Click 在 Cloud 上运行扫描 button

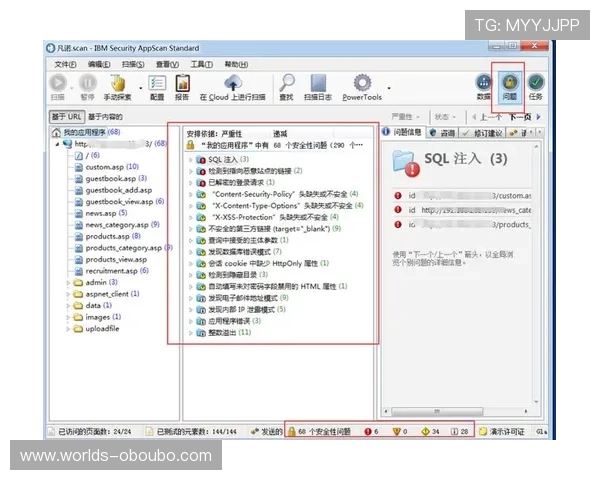point(234,86)
